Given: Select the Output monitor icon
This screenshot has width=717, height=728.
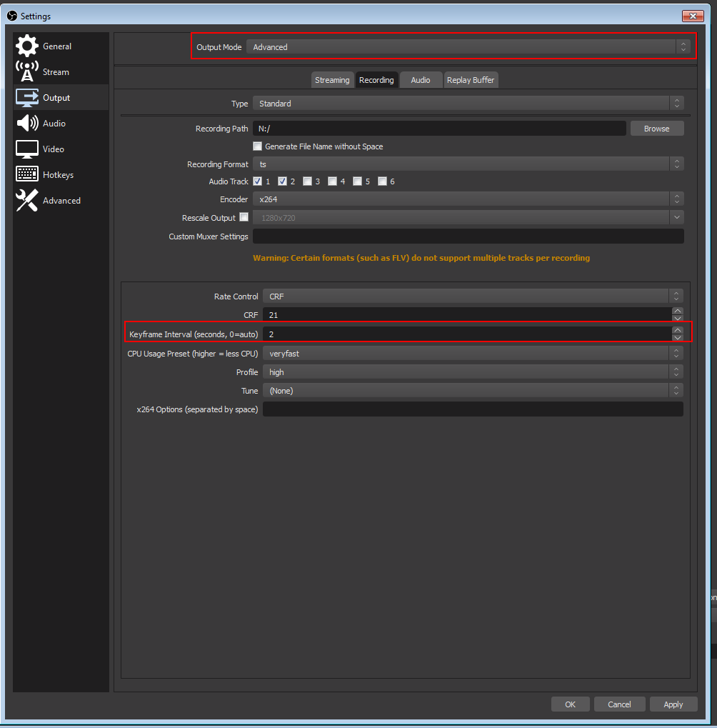Looking at the screenshot, I should pyautogui.click(x=27, y=97).
